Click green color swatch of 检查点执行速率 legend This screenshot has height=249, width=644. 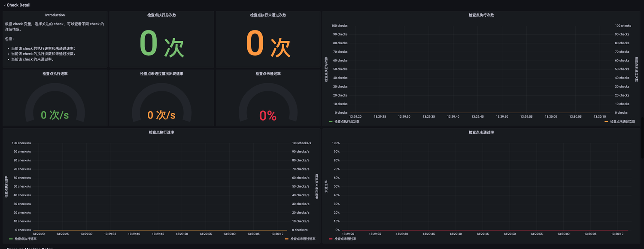[x=11, y=239]
